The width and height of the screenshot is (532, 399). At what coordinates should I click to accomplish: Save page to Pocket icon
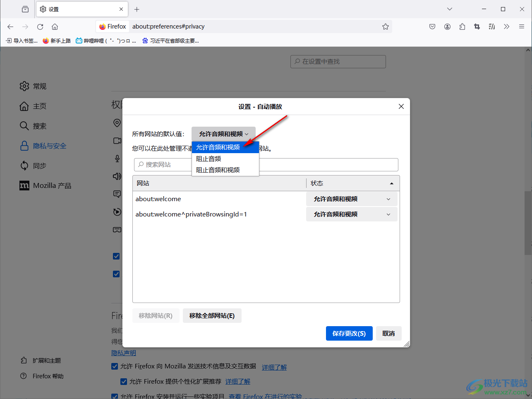(432, 26)
